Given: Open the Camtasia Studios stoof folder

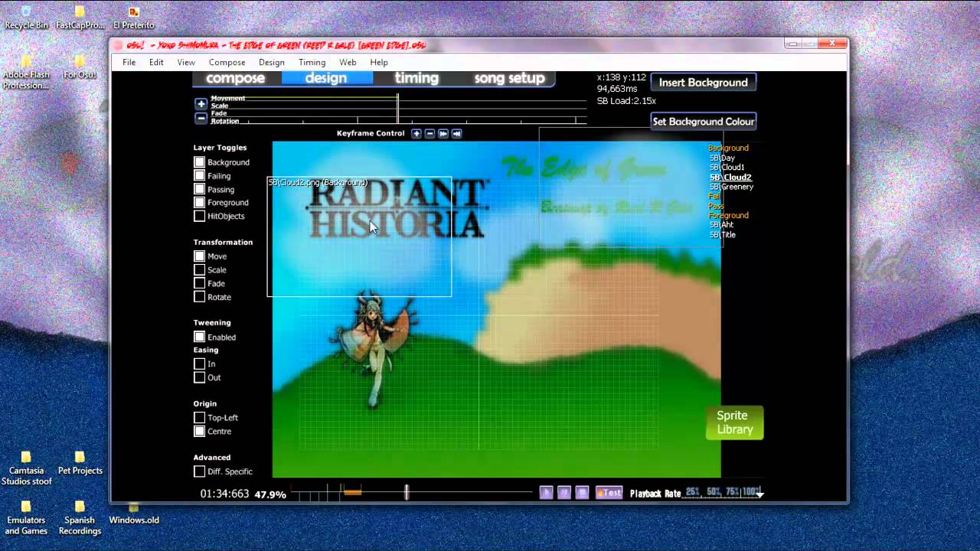Looking at the screenshot, I should (26, 468).
